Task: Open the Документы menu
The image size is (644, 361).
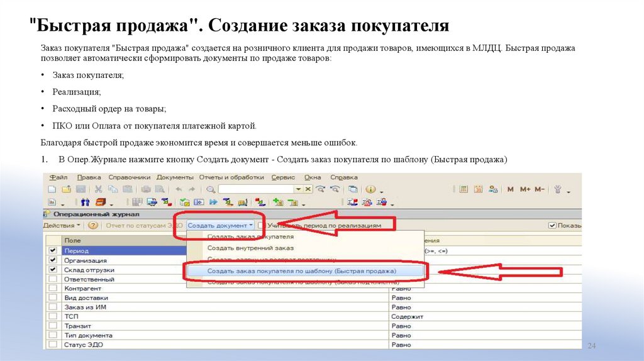Action: click(x=175, y=177)
